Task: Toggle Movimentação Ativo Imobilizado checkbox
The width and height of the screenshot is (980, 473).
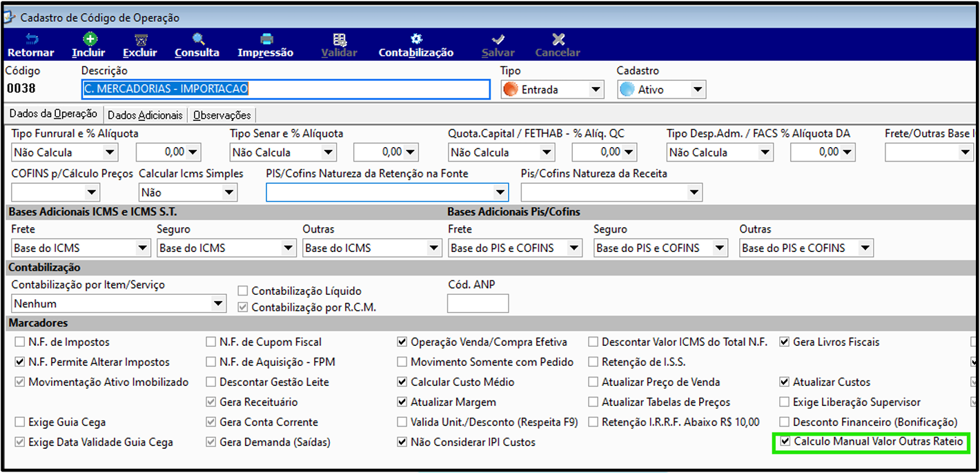Action: 19,382
